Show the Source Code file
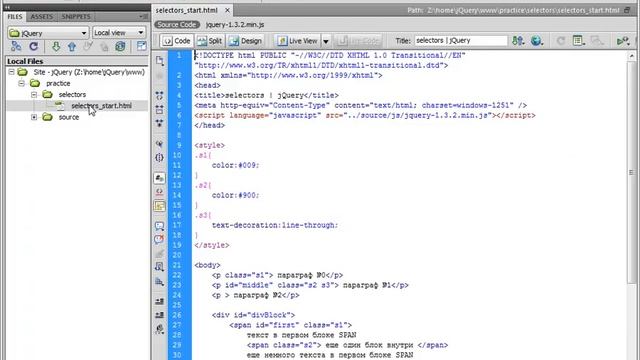 pos(177,24)
